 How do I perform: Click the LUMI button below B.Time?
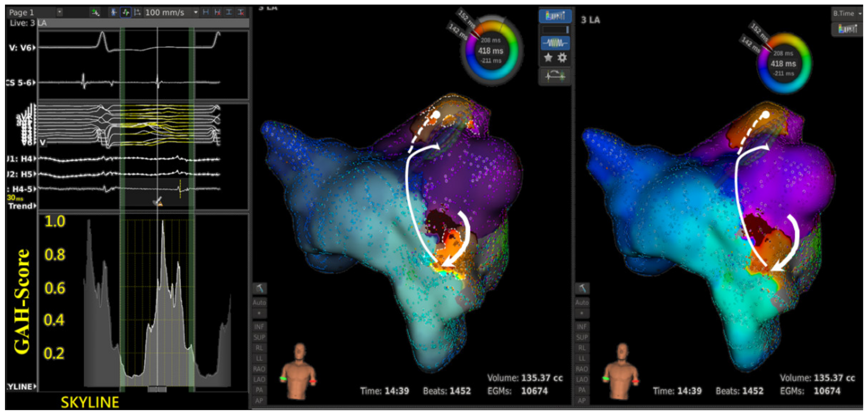[x=847, y=29]
